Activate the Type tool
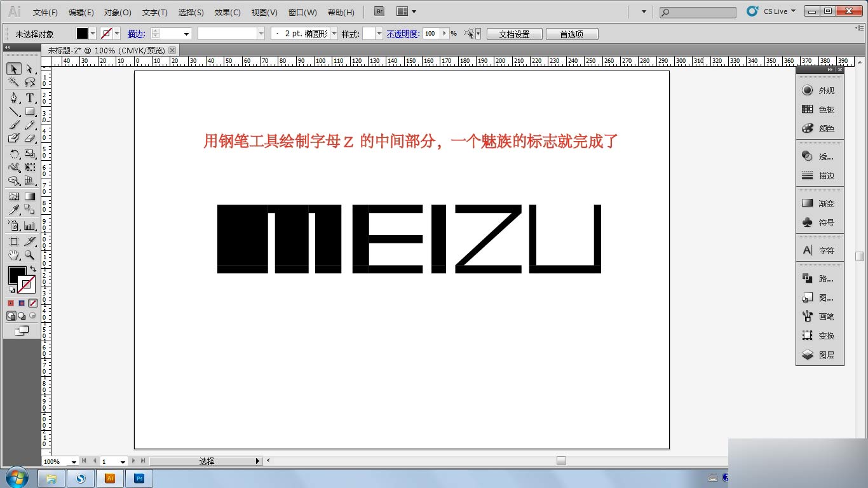868x488 pixels. click(x=29, y=98)
